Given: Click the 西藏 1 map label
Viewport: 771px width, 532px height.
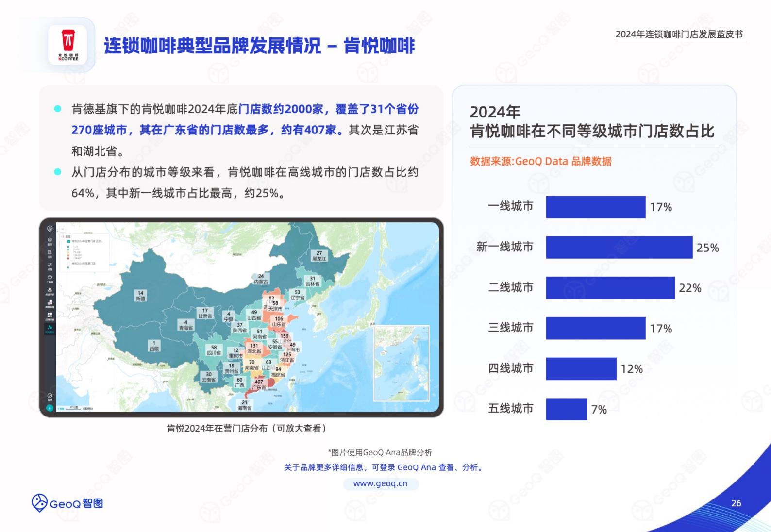Looking at the screenshot, I should pos(154,346).
